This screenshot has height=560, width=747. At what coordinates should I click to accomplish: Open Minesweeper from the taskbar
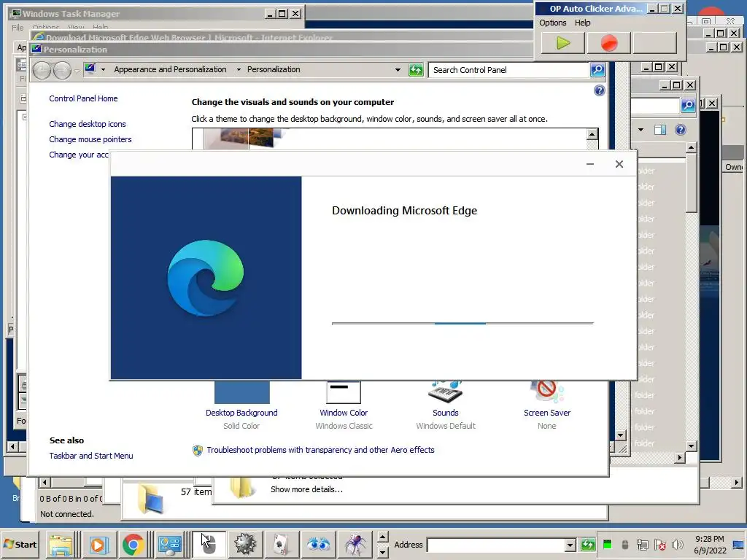pos(245,545)
